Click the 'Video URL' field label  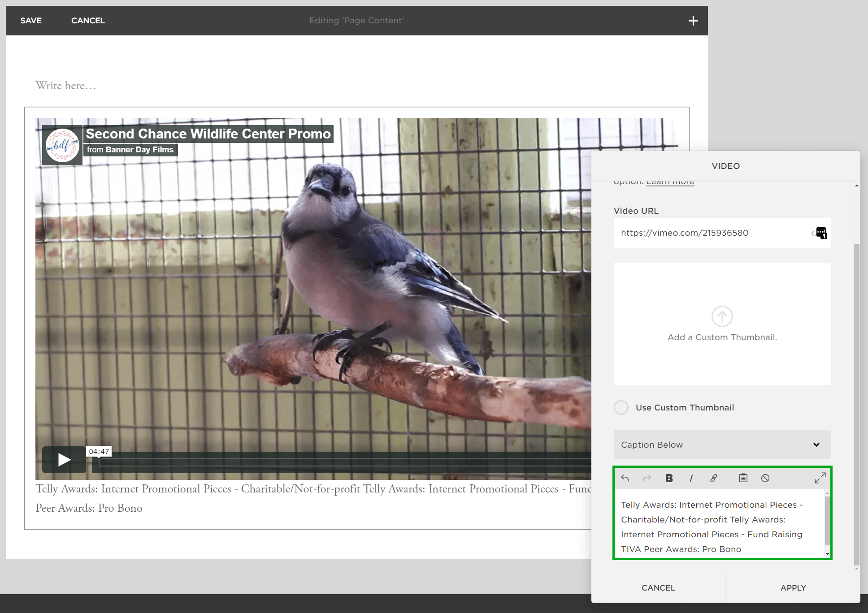pos(636,211)
